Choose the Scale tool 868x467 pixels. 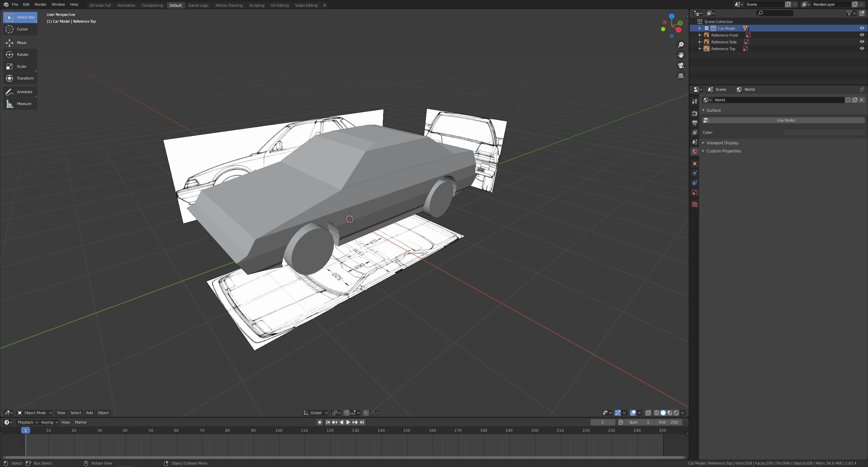click(x=20, y=66)
